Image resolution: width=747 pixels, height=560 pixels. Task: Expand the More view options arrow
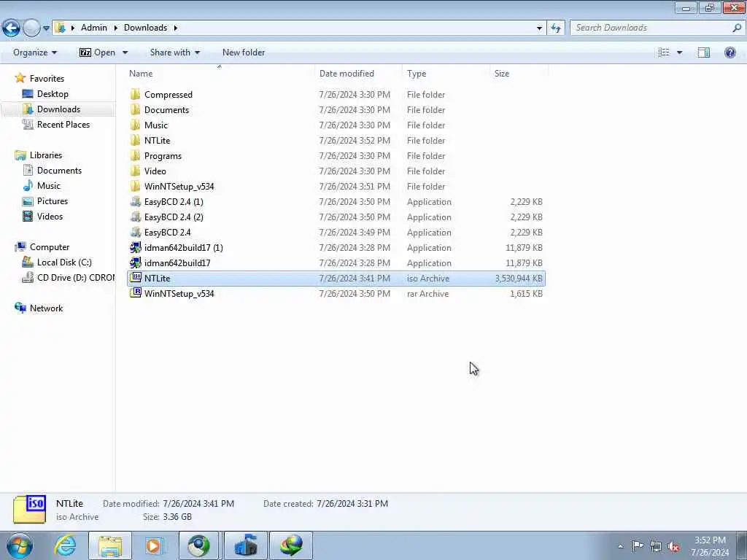pos(679,52)
